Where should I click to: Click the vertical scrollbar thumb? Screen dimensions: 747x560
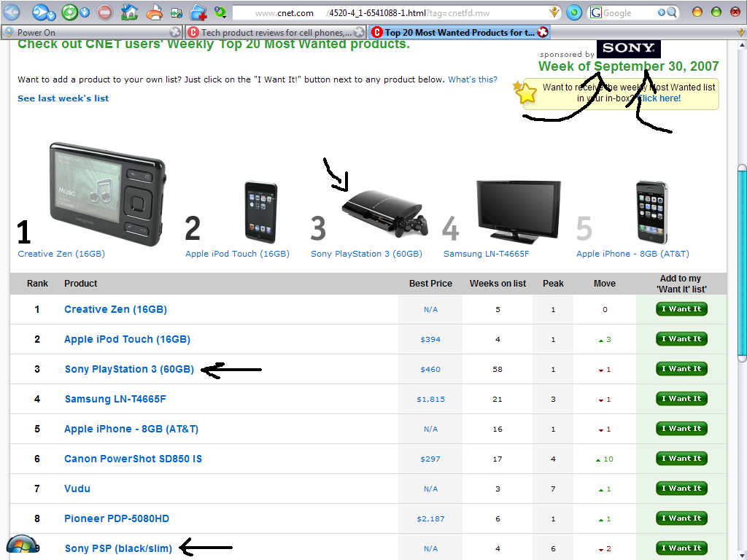742,263
